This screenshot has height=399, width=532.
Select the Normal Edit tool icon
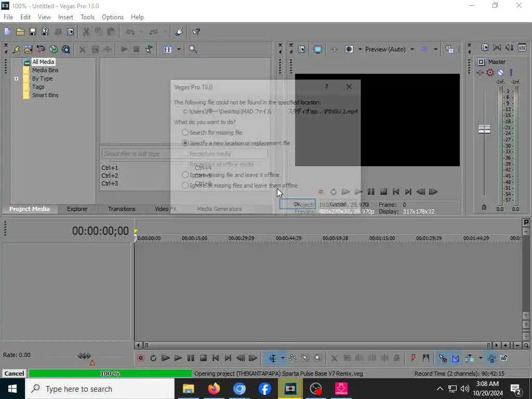(272, 358)
